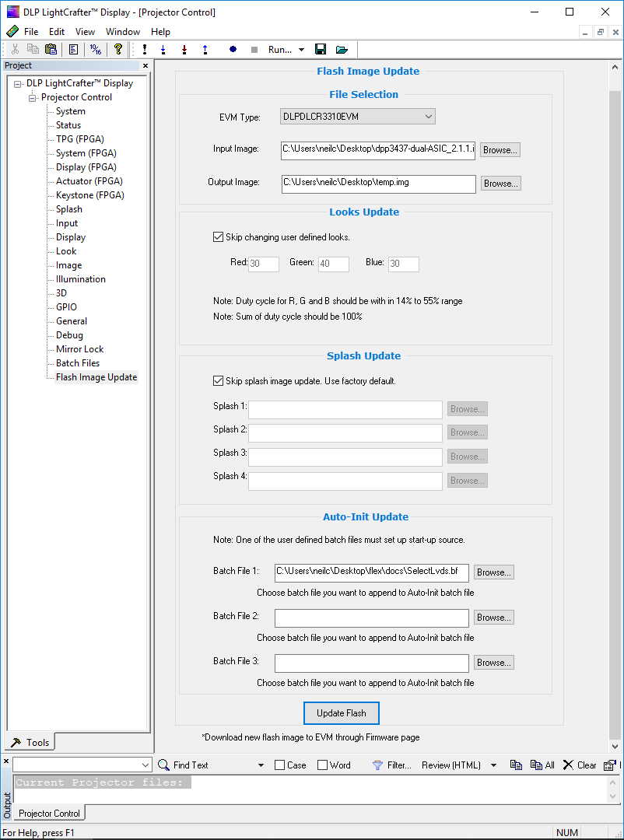Click the floppy disk save icon
This screenshot has height=840, width=624.
(321, 49)
